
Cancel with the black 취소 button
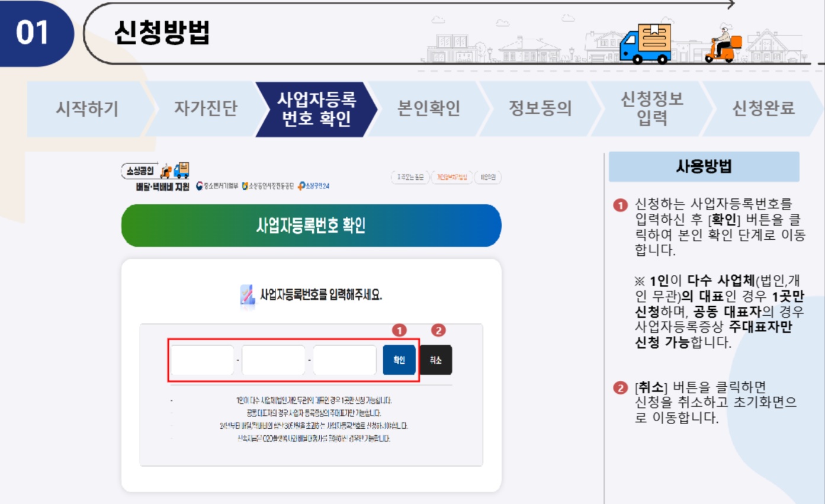click(x=436, y=360)
